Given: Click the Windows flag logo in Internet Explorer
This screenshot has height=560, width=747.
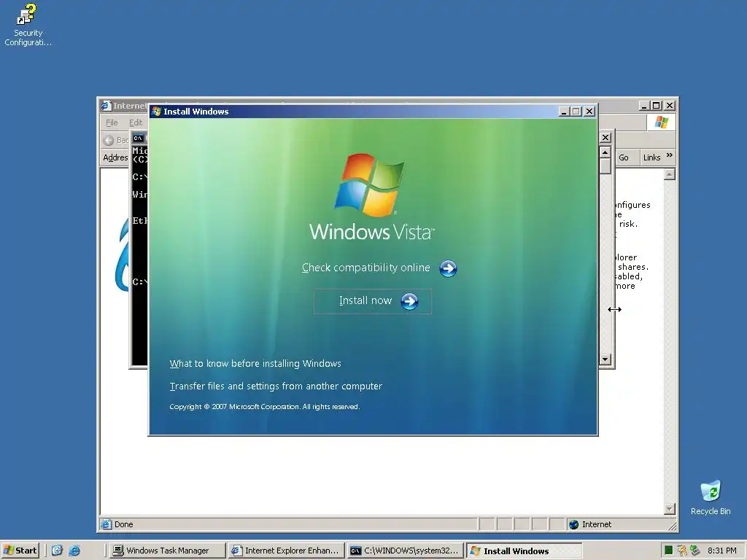Looking at the screenshot, I should pos(661,122).
